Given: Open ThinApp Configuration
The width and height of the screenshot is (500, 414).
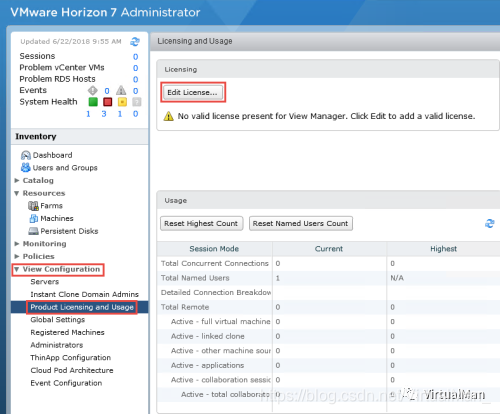Looking at the screenshot, I should click(x=70, y=358).
